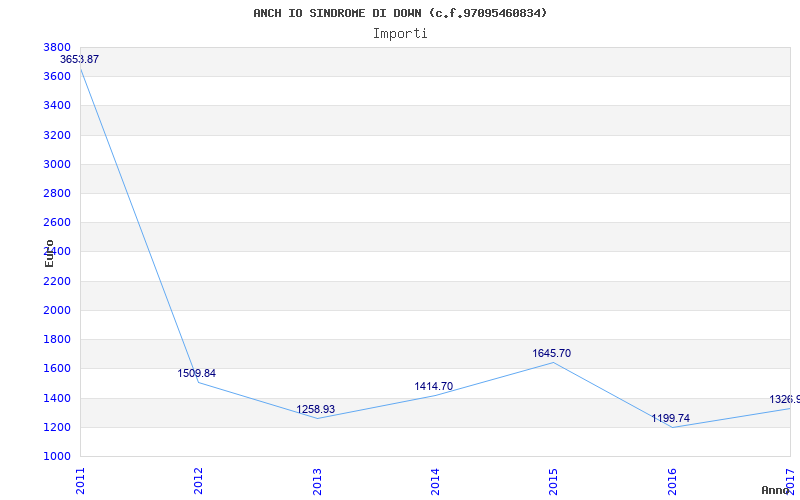Click the 2015 x-axis label
This screenshot has width=800, height=500.
click(553, 481)
